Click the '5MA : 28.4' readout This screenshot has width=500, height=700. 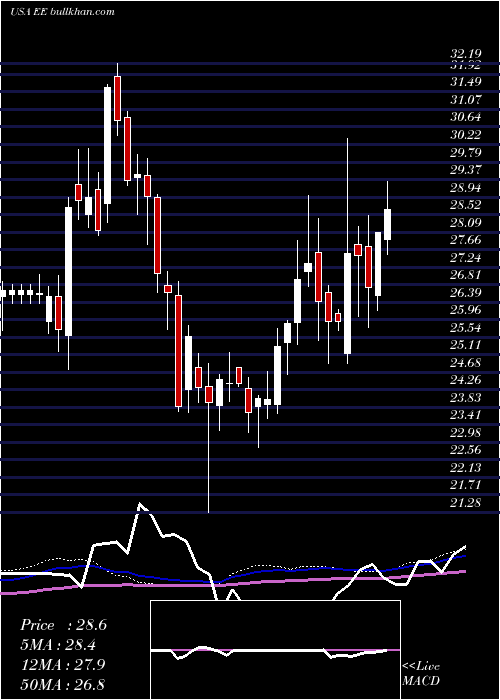coord(58,645)
